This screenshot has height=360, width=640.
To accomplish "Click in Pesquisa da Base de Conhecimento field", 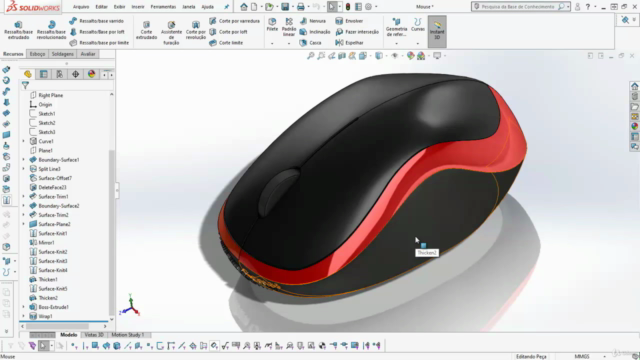I will (518, 7).
